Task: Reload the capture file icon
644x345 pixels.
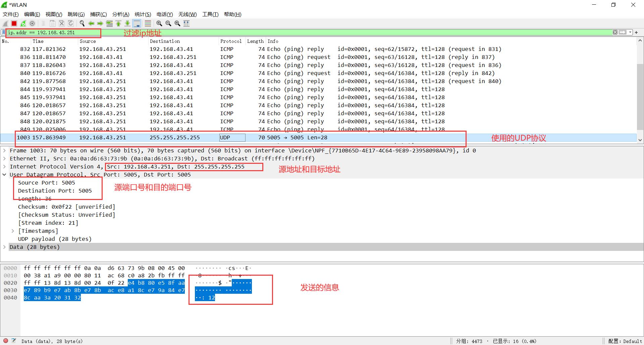Action: [71, 23]
